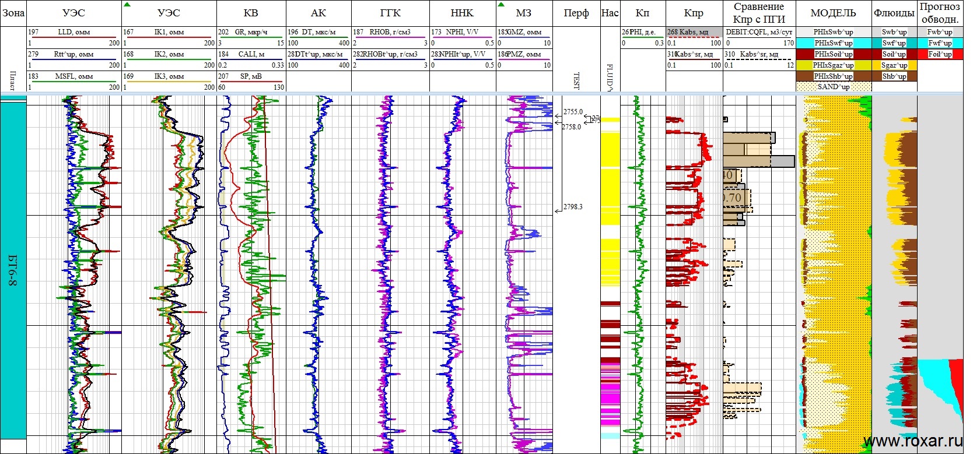This screenshot has width=980, height=454.
Task: Click the yellow Sgaz^up fluid legend swatch
Action: (894, 65)
